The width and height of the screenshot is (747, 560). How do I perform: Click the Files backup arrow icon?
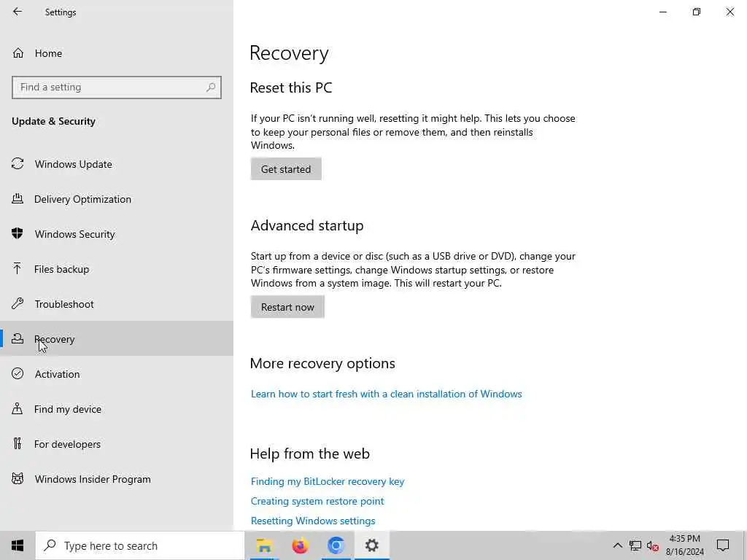18,268
